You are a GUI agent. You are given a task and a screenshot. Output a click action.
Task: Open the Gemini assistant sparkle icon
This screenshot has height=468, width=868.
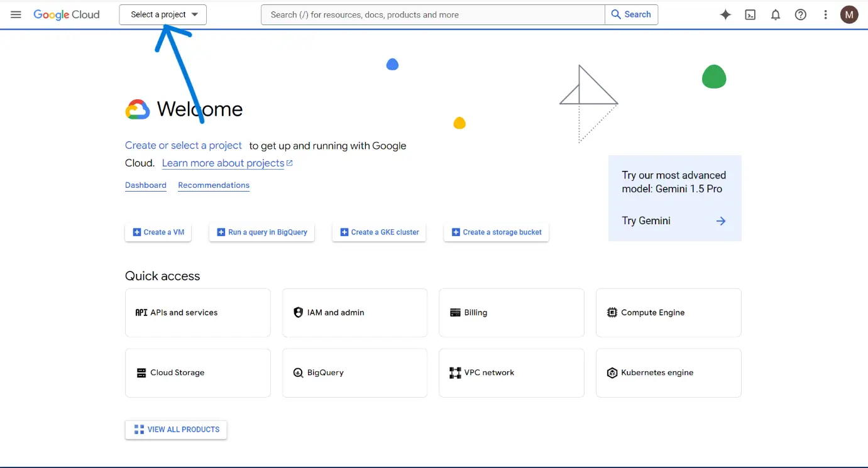click(x=725, y=14)
